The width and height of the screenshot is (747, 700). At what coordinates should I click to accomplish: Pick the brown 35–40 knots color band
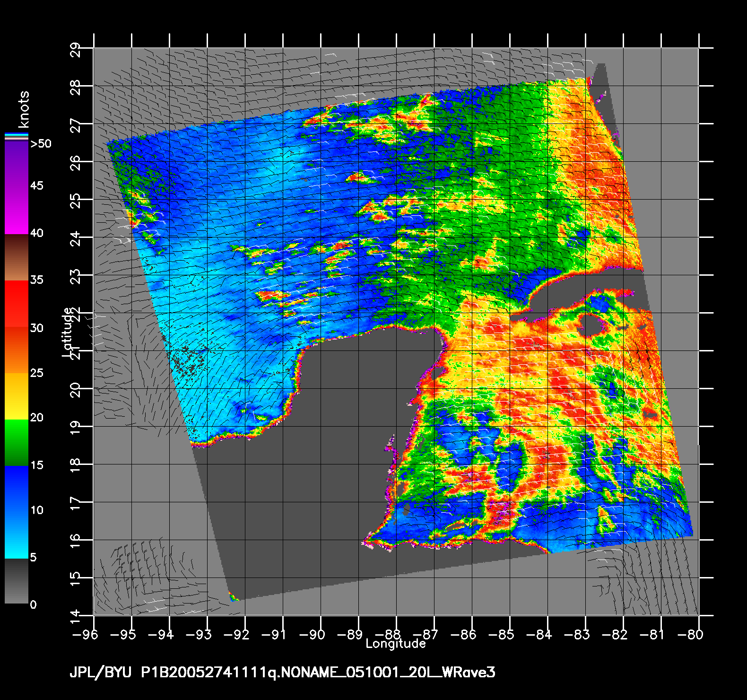tap(17, 257)
